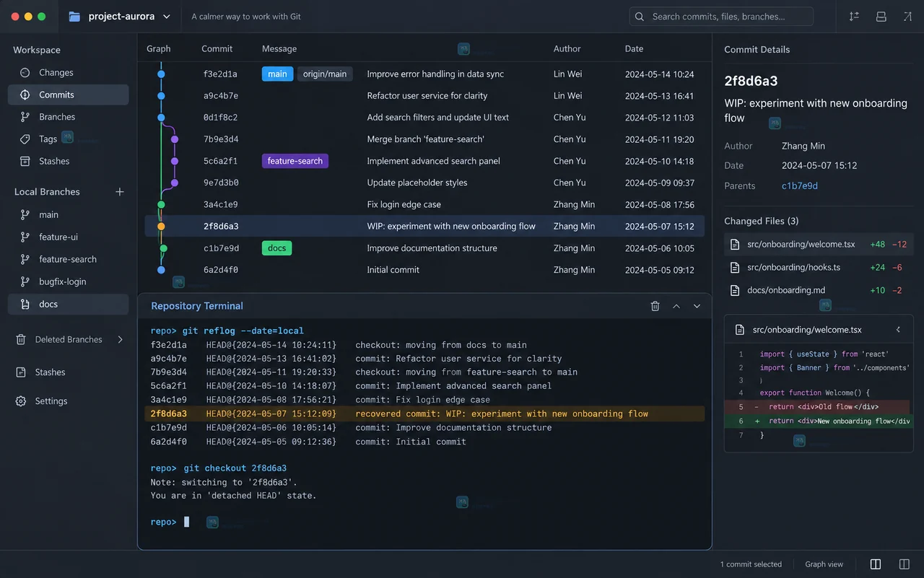The image size is (924, 578).
Task: Click the search commits input field
Action: pos(721,16)
